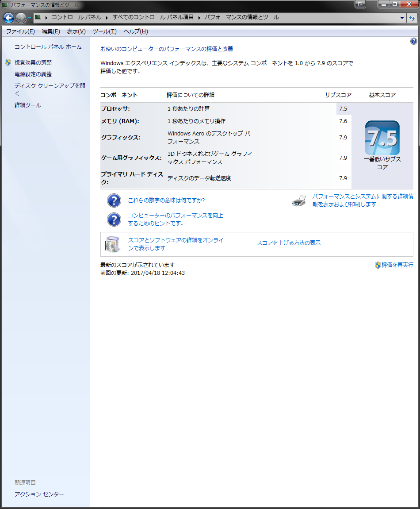Open ディスク クリーンアップを開く link
This screenshot has width=420, height=509.
(50, 89)
